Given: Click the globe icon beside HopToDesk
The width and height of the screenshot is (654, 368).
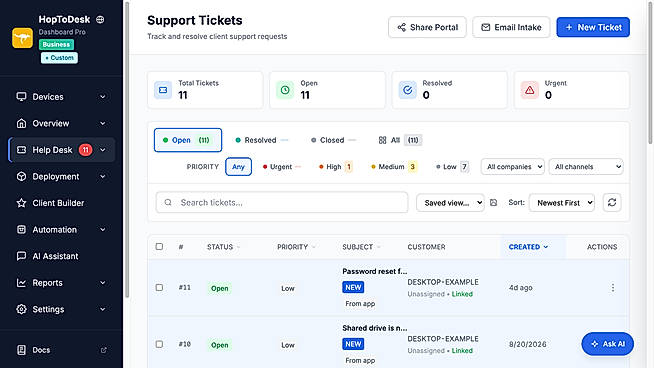Looking at the screenshot, I should click(x=100, y=20).
